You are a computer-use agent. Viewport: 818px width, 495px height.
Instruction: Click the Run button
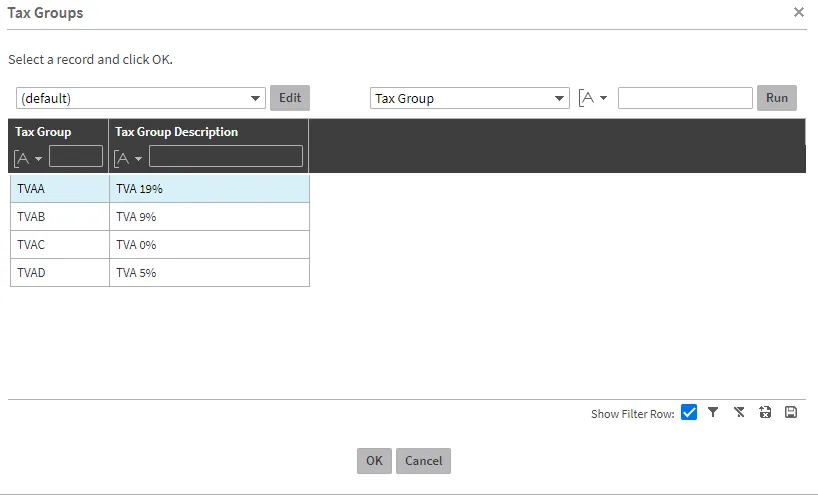point(777,98)
